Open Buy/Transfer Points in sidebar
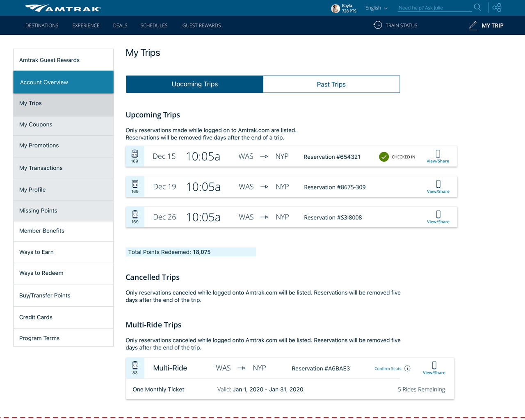 [45, 295]
